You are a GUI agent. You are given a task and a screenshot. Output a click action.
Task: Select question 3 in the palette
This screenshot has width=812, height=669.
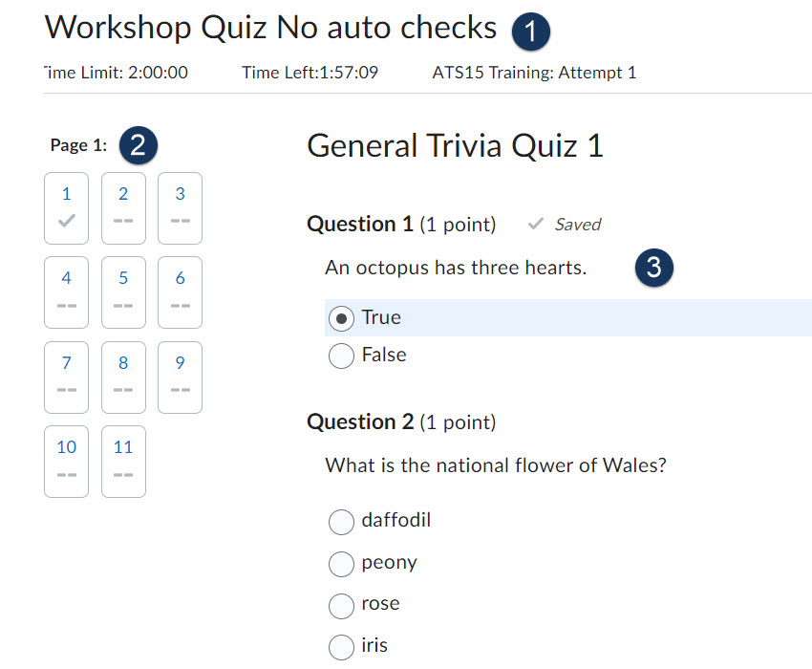(x=180, y=207)
